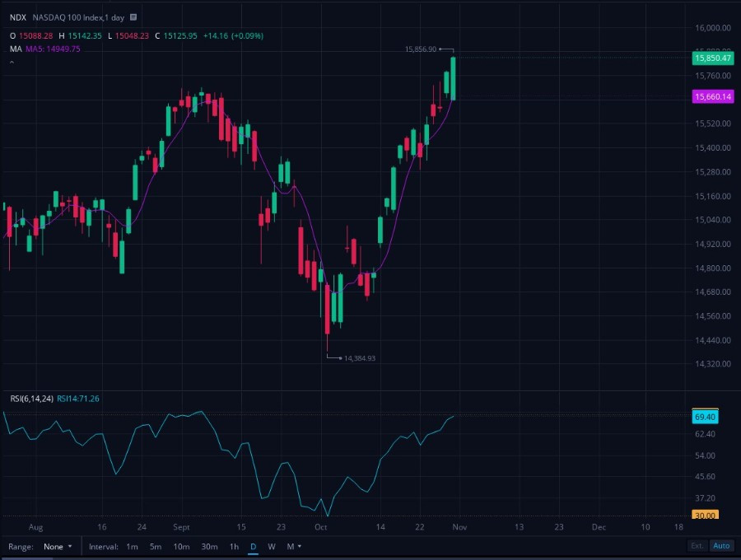
Task: Open the Range None dropdown
Action: coord(58,546)
